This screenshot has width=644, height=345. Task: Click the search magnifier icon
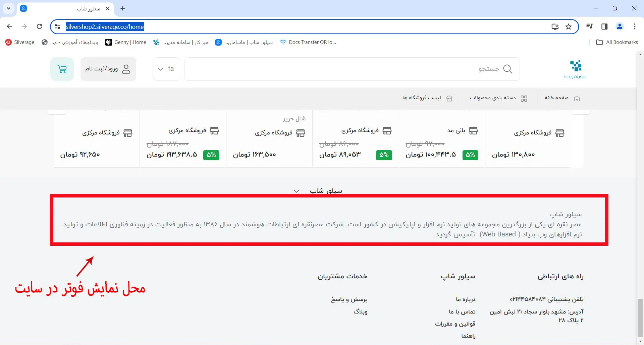(x=508, y=69)
